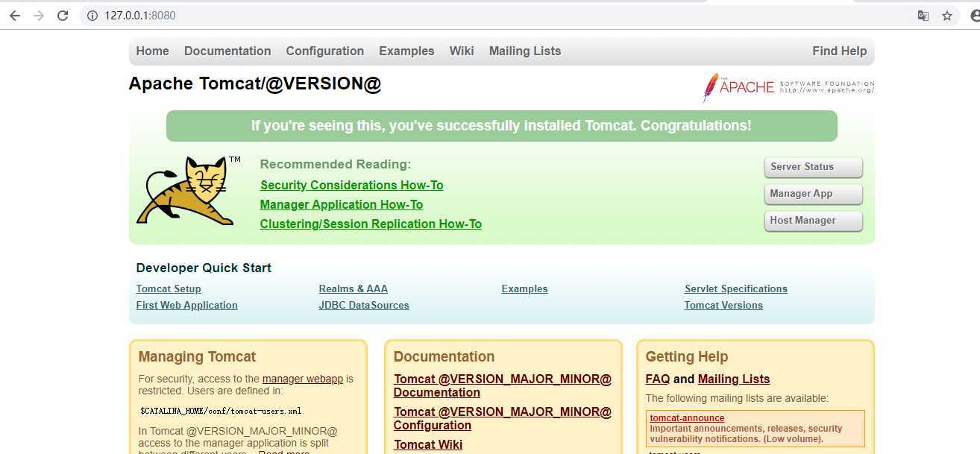Open the Examples nav item
Image resolution: width=980 pixels, height=454 pixels.
[x=406, y=51]
